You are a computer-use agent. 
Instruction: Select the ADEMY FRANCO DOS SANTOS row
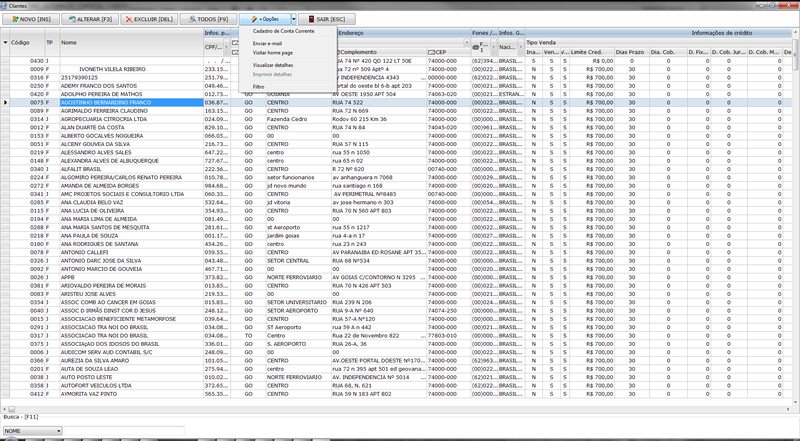pyautogui.click(x=100, y=85)
